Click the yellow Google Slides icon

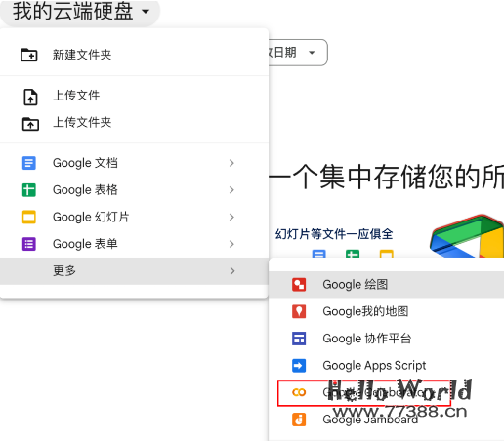[x=29, y=217]
